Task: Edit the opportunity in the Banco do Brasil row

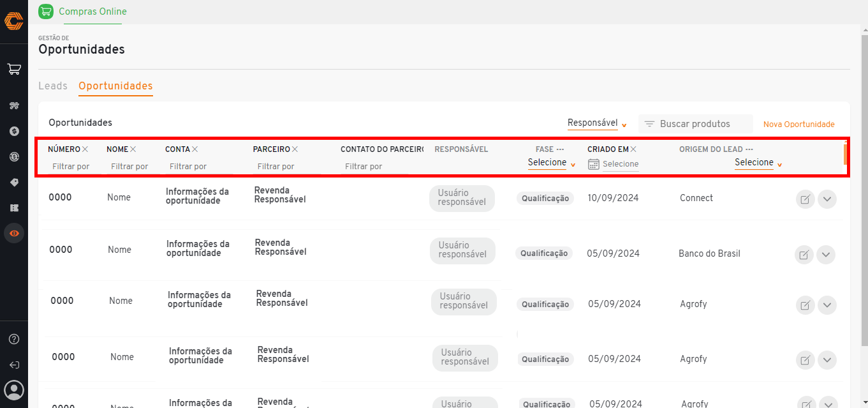Action: tap(804, 255)
